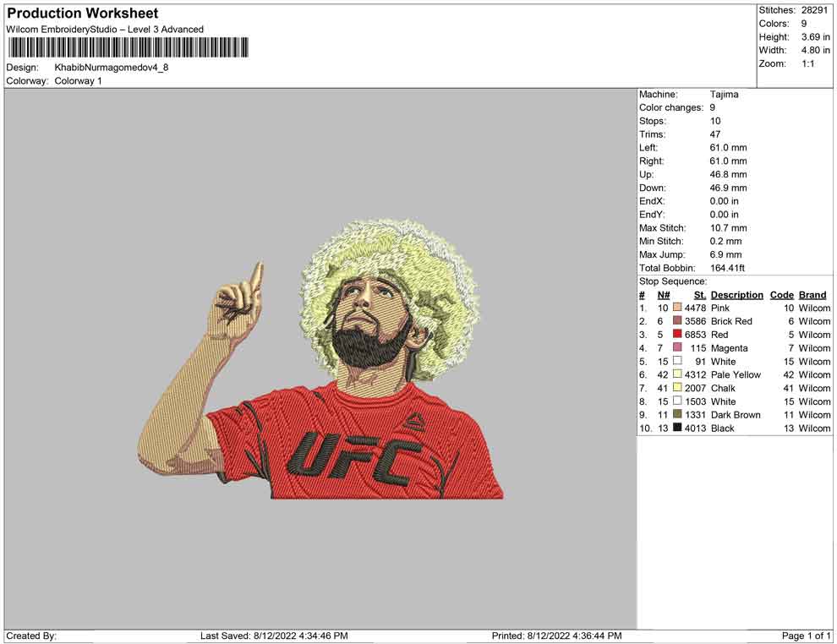Click the 'Code' column header

(x=781, y=295)
